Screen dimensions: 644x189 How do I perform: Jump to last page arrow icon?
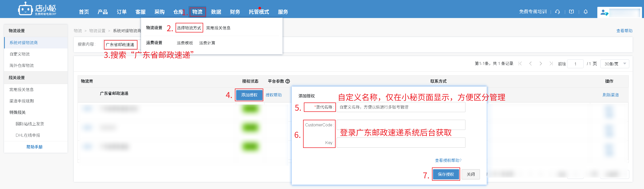tap(551, 64)
